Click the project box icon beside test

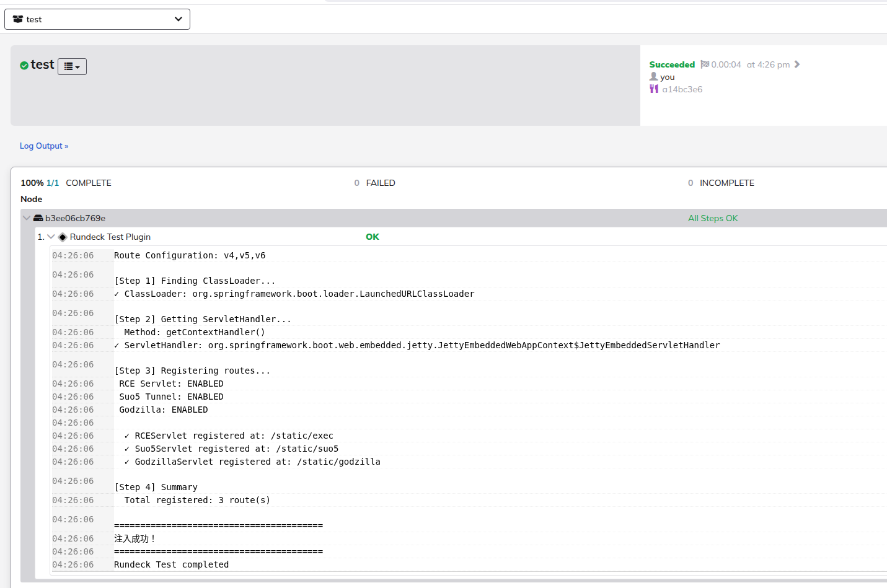(18, 19)
